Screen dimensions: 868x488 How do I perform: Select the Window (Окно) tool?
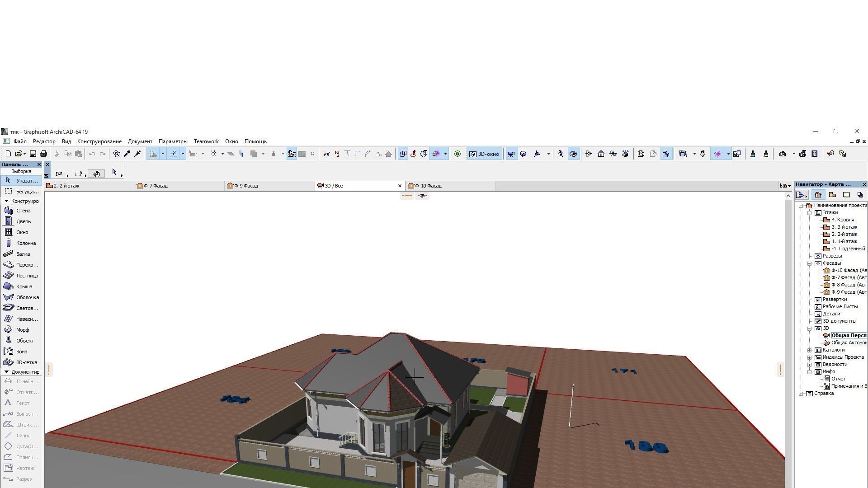(21, 232)
